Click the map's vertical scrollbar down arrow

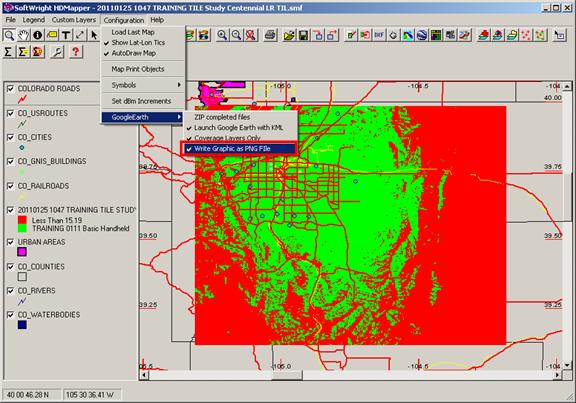tap(568, 365)
